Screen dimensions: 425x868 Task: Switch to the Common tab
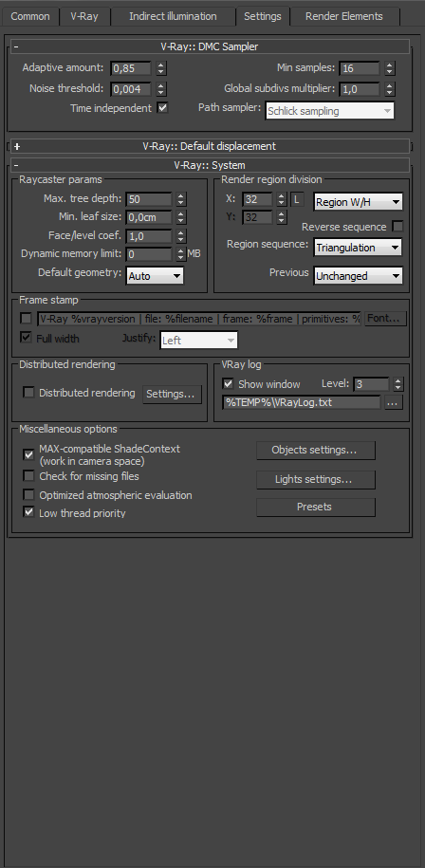(30, 16)
